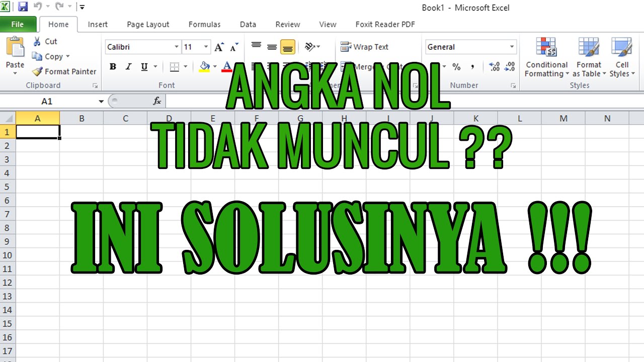Click the Redo arrow icon
This screenshot has height=362, width=644.
pos(59,7)
